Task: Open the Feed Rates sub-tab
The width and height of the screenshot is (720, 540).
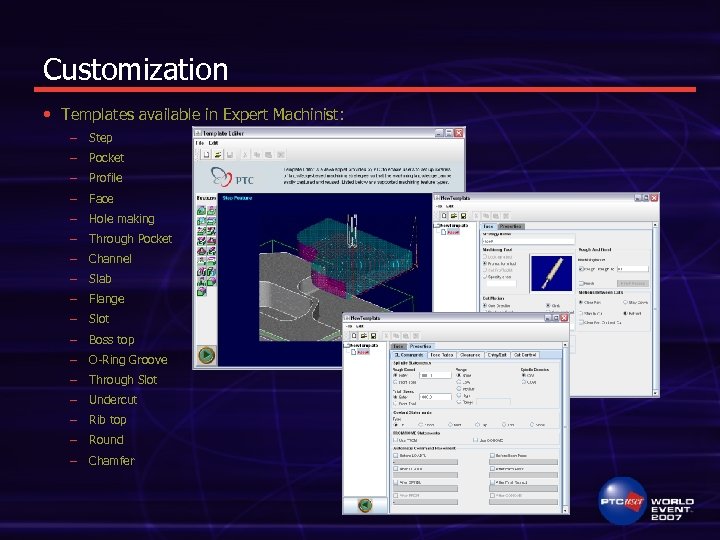Action: click(x=442, y=355)
